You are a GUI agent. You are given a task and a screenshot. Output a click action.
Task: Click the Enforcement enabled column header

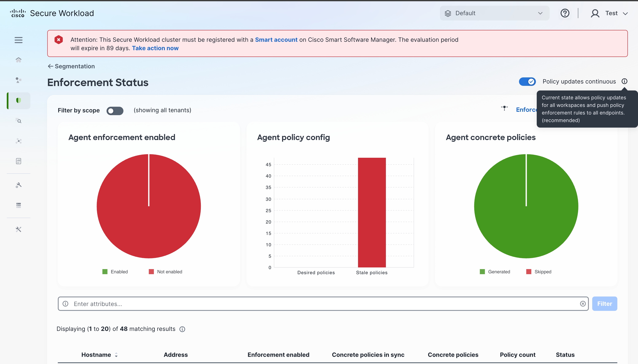point(278,355)
